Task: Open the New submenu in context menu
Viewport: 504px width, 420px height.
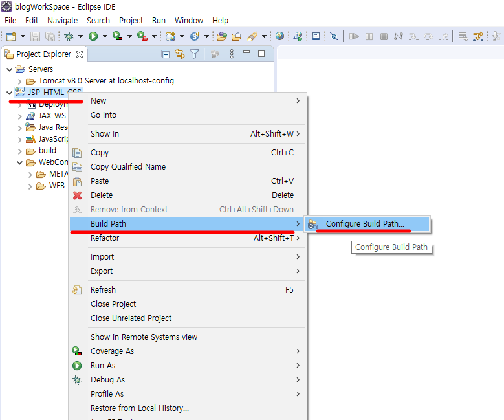Action: tap(188, 101)
